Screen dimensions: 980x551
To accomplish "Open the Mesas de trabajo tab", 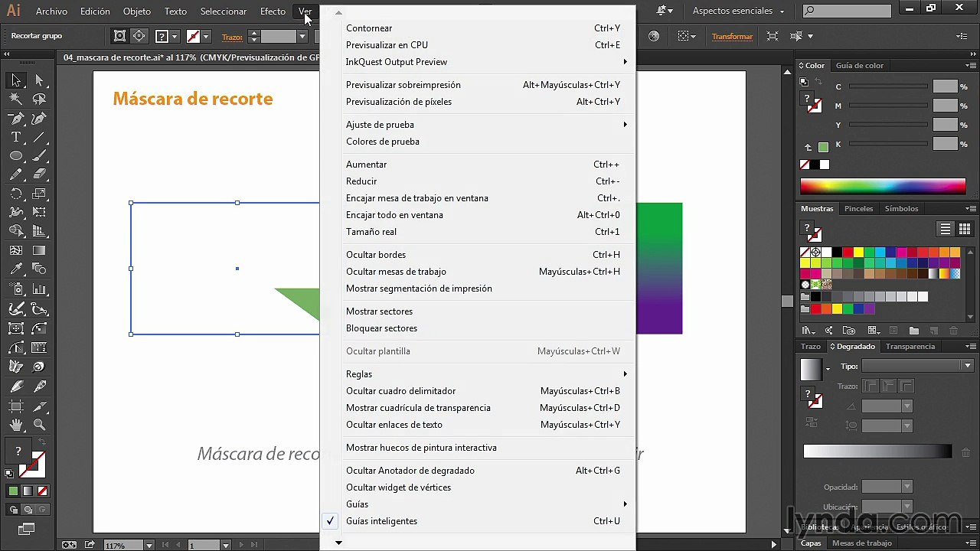I will click(x=861, y=543).
